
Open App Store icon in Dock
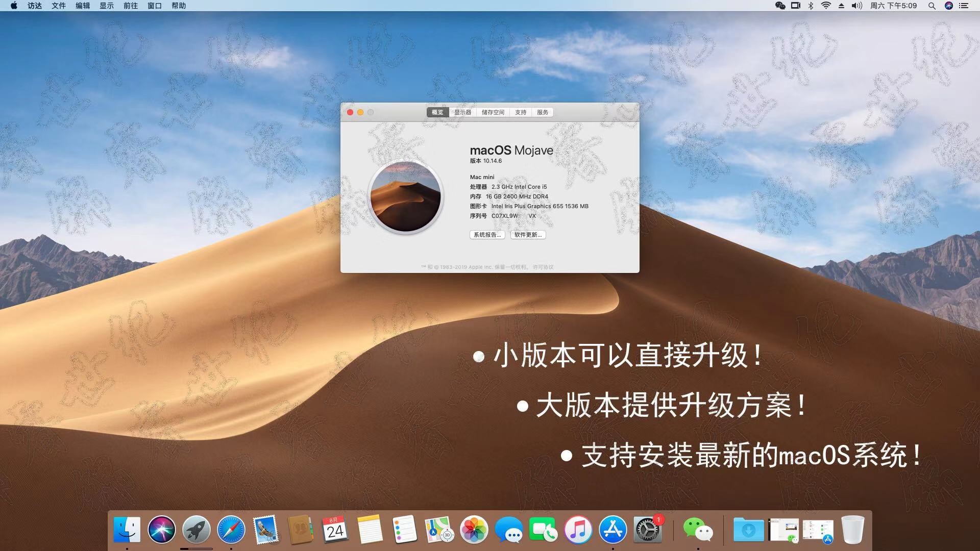click(x=613, y=530)
